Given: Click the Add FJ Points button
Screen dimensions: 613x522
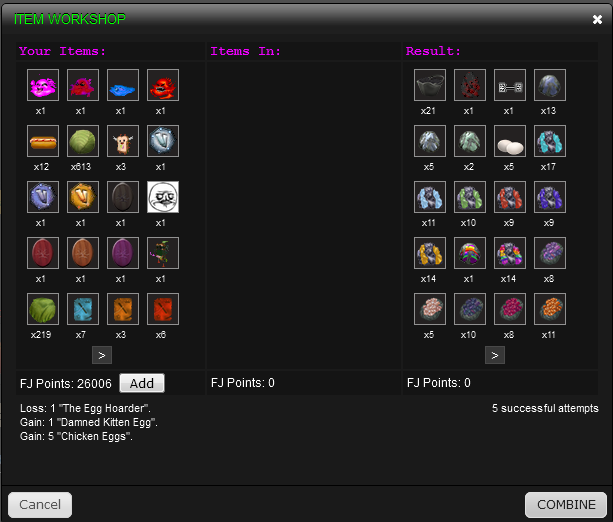Looking at the screenshot, I should click(x=142, y=383).
